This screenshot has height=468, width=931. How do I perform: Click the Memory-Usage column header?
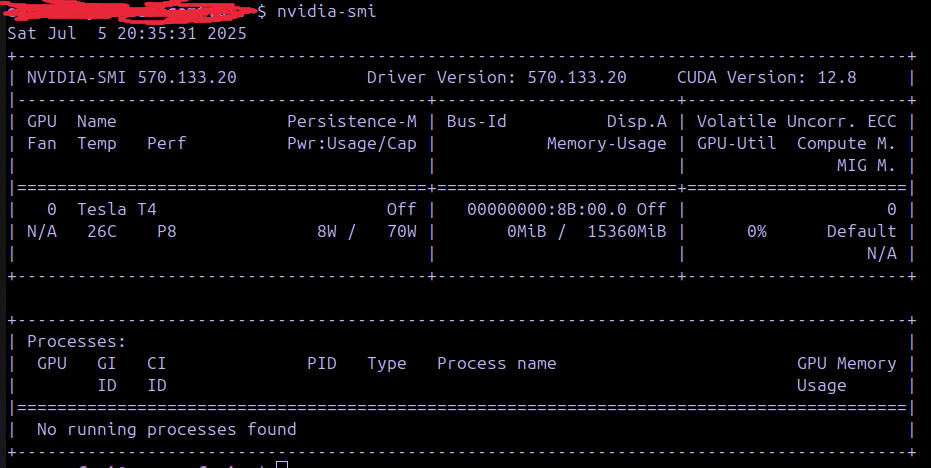pyautogui.click(x=606, y=144)
